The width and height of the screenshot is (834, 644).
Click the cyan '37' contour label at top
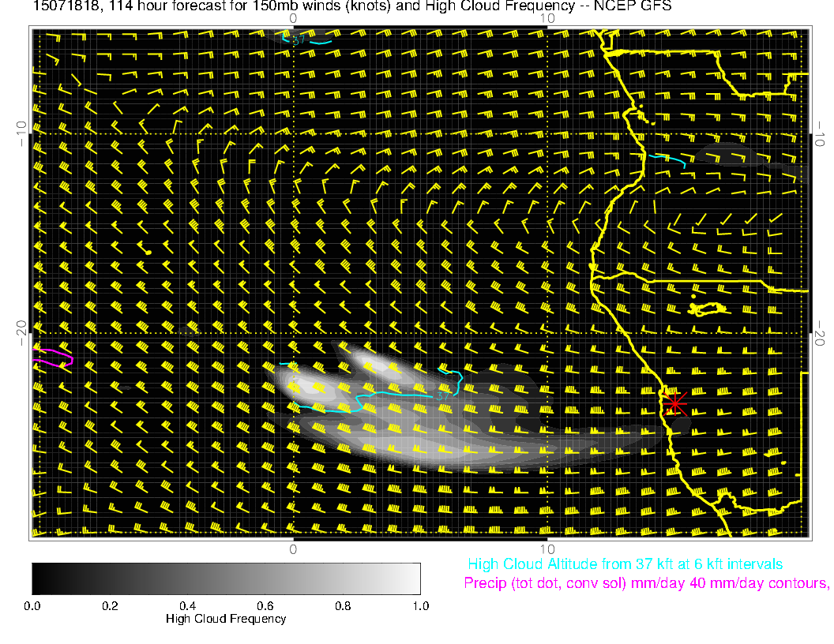pos(299,39)
